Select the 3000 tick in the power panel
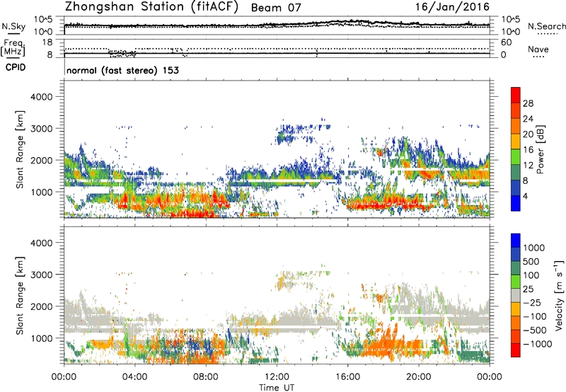Screen dimensions: 566x392 click(x=42, y=129)
